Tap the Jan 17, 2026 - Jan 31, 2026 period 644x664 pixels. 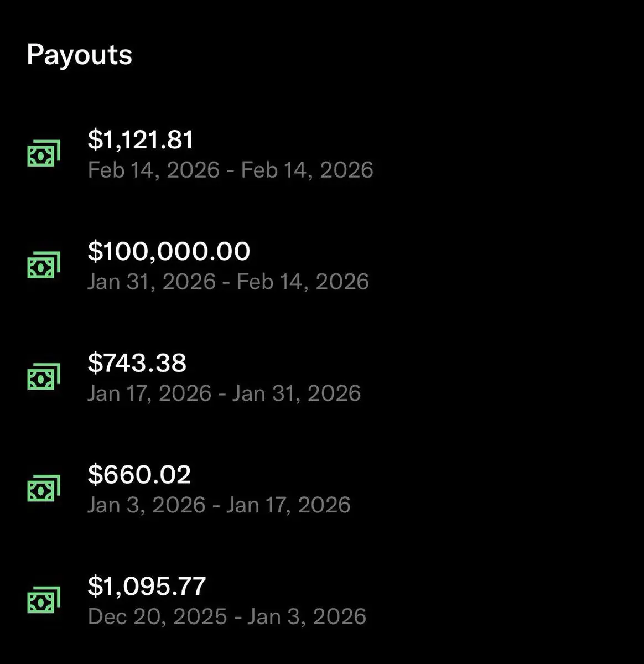pos(224,393)
